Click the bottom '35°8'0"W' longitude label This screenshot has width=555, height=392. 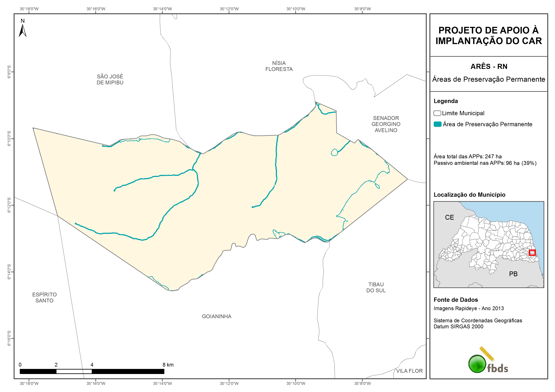[363, 383]
